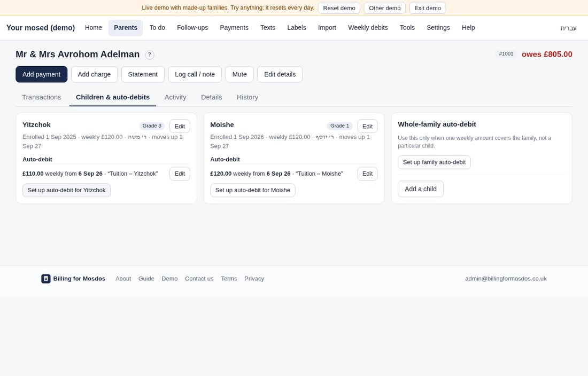Edit Yitzchok's child details next to Grade 3
The height and width of the screenshot is (376, 588).
click(180, 126)
